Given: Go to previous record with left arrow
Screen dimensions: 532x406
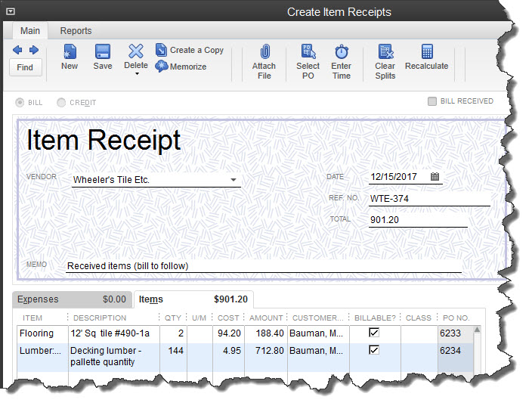Looking at the screenshot, I should click(17, 50).
